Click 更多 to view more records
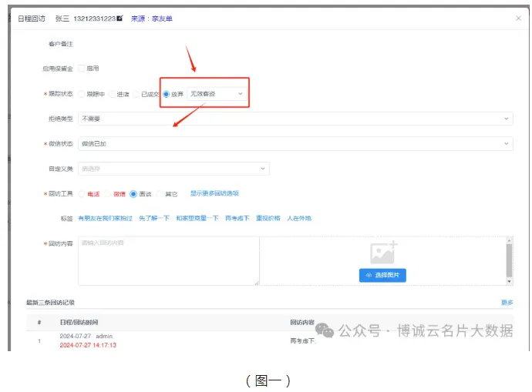 (x=507, y=303)
